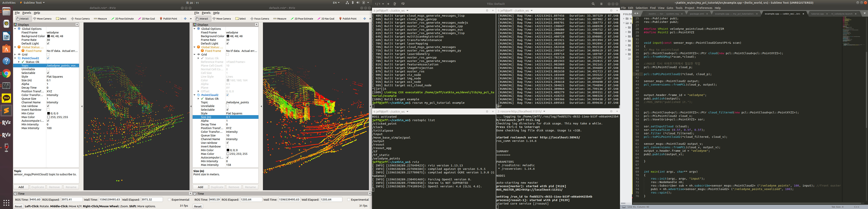
Task: Open Files manager from dock
Action: [x=6, y=12]
